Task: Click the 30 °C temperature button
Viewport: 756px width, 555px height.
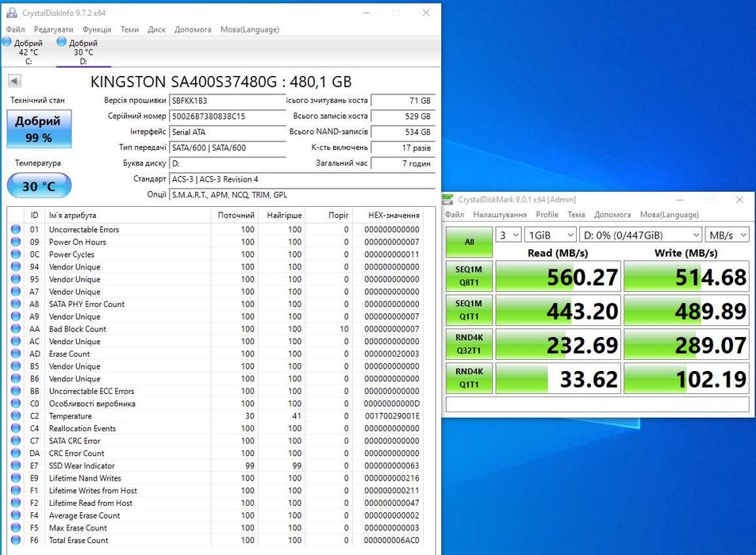Action: coord(39,186)
